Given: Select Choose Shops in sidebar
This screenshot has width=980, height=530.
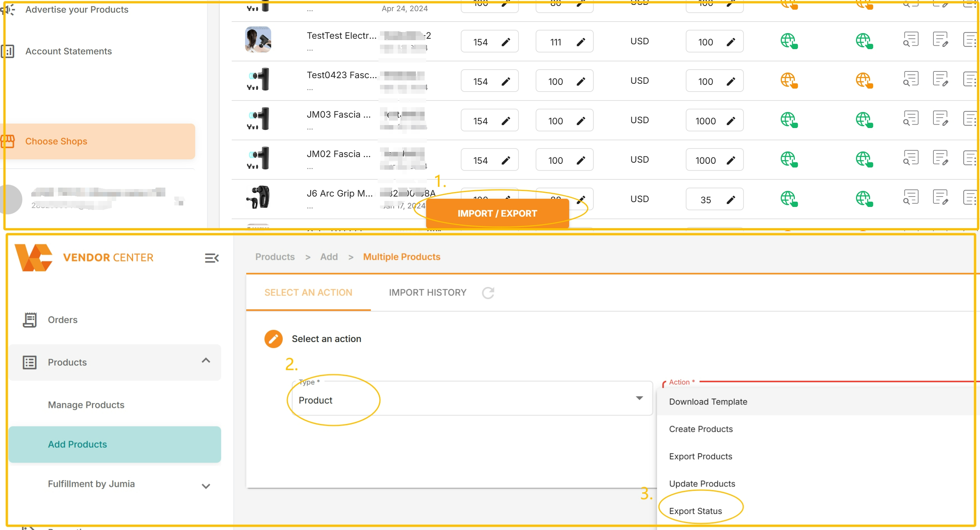Looking at the screenshot, I should (56, 141).
